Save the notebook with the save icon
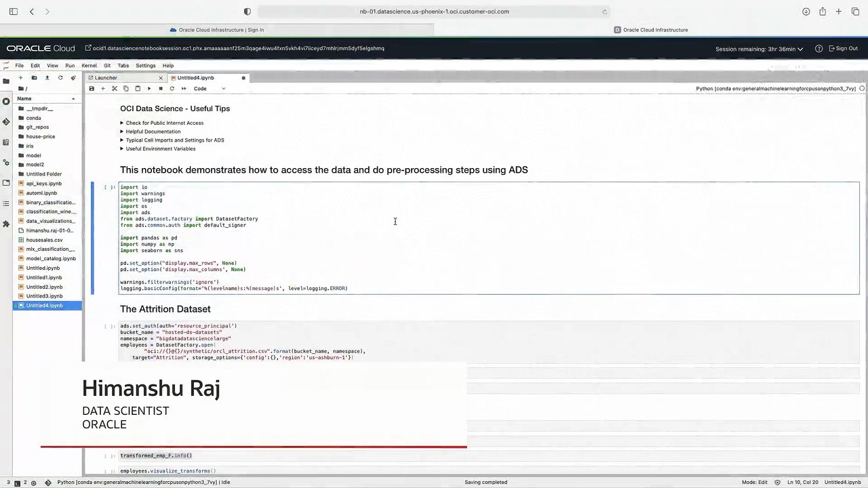 click(92, 89)
